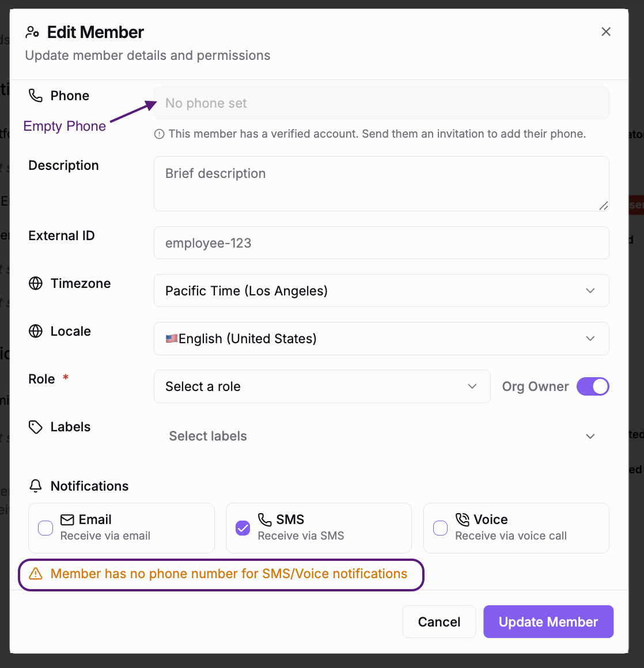Click the Edit Member person-gear icon
The width and height of the screenshot is (644, 668).
[x=32, y=32]
